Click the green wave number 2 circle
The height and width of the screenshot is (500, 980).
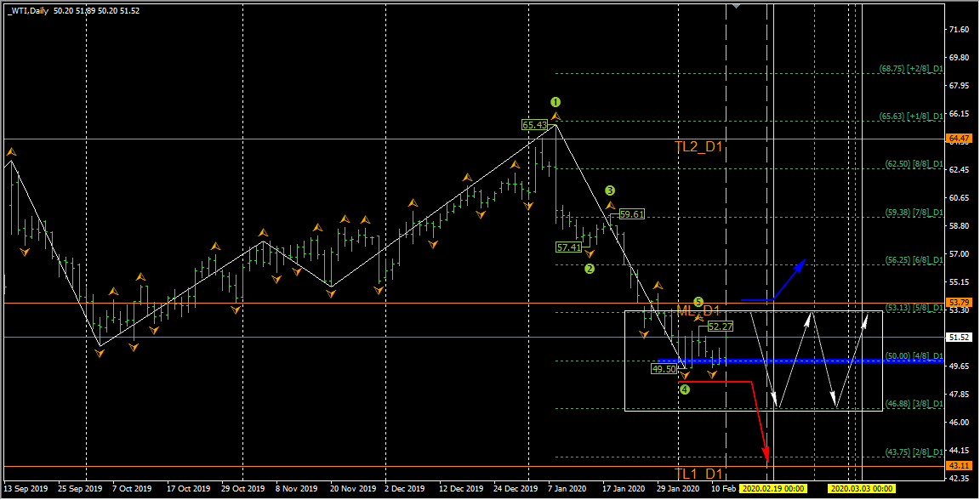[590, 269]
